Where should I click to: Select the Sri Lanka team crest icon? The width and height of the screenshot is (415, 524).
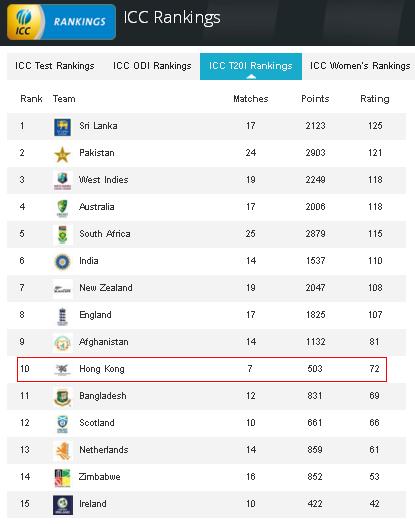coord(62,127)
